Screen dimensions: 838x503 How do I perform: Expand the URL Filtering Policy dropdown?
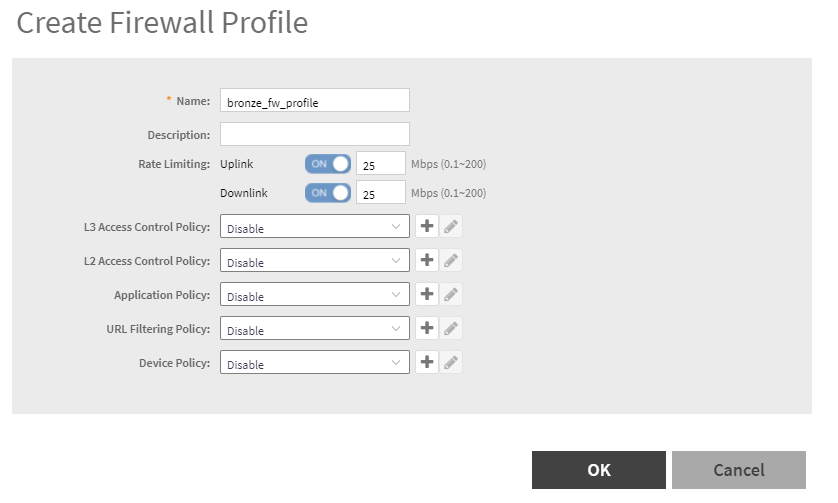(x=314, y=330)
